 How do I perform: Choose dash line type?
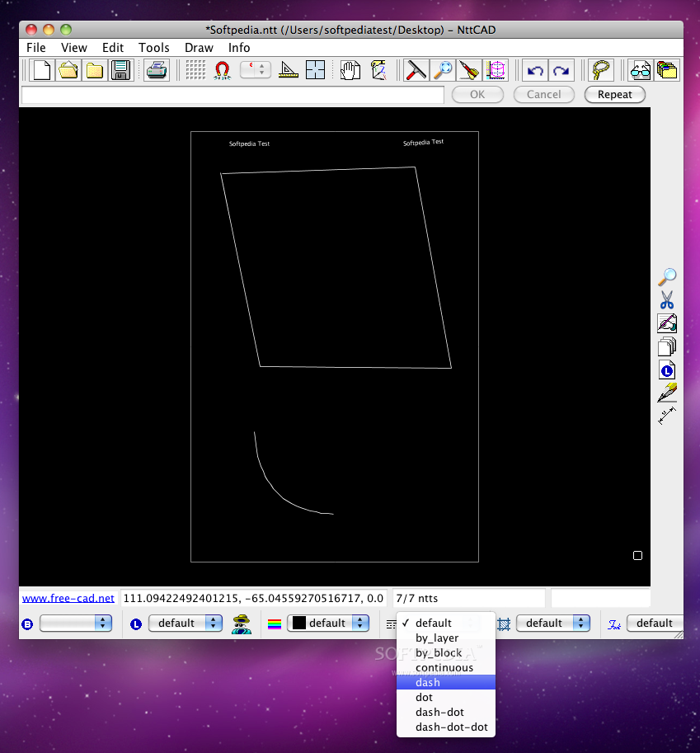tap(445, 682)
